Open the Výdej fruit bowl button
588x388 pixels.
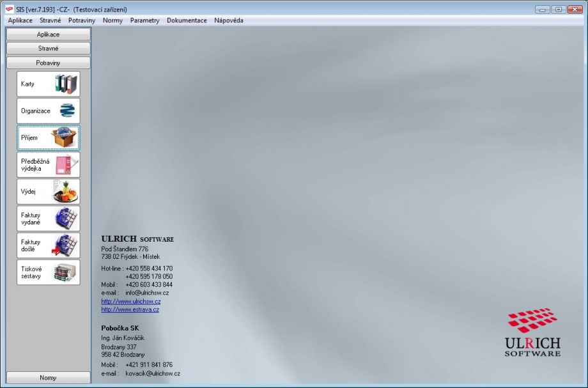(49, 192)
